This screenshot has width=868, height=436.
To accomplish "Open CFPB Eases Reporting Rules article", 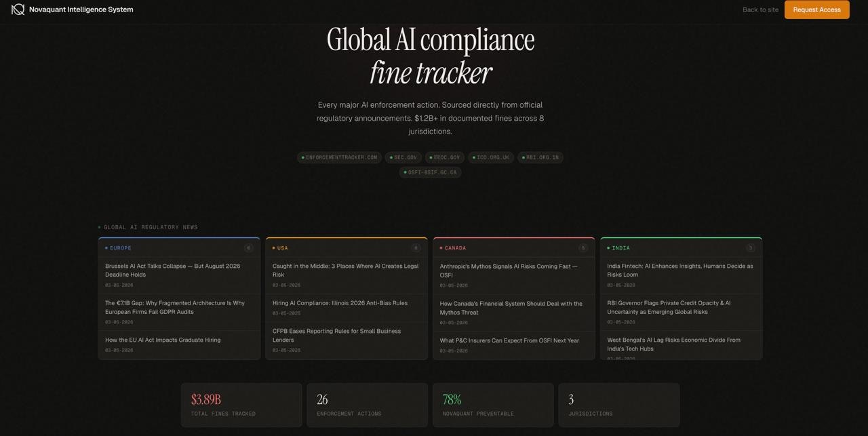I will coord(347,340).
